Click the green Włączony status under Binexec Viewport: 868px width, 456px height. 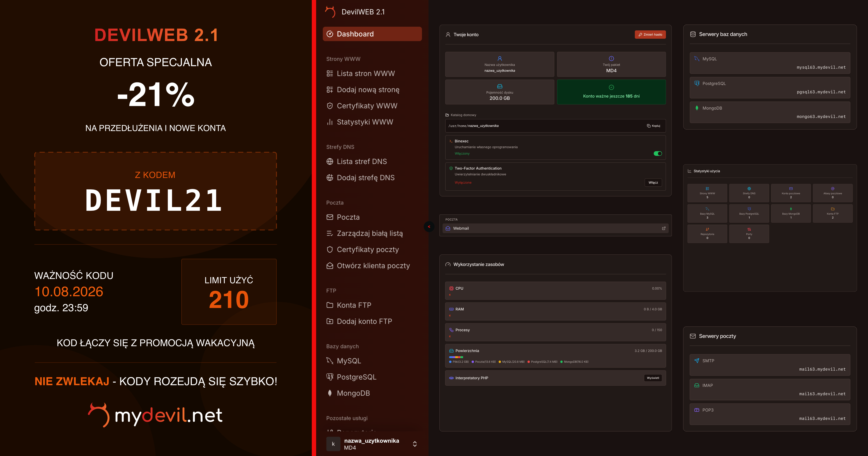coord(462,153)
